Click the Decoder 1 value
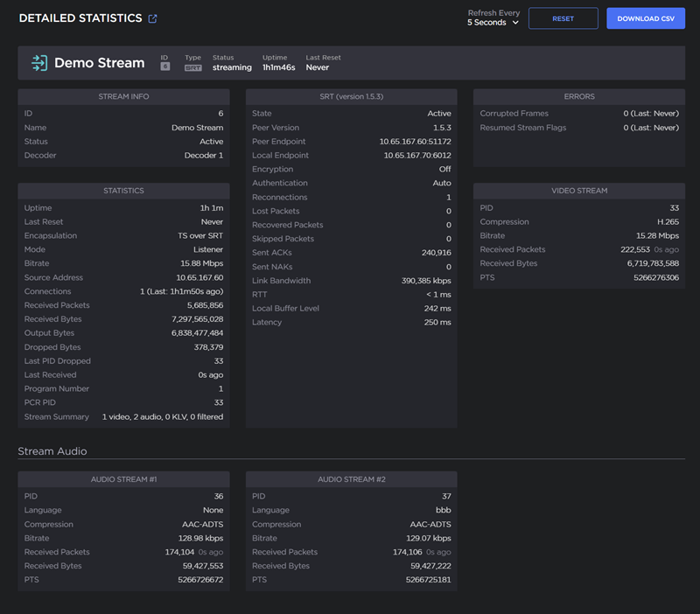This screenshot has height=614, width=700. (x=203, y=156)
